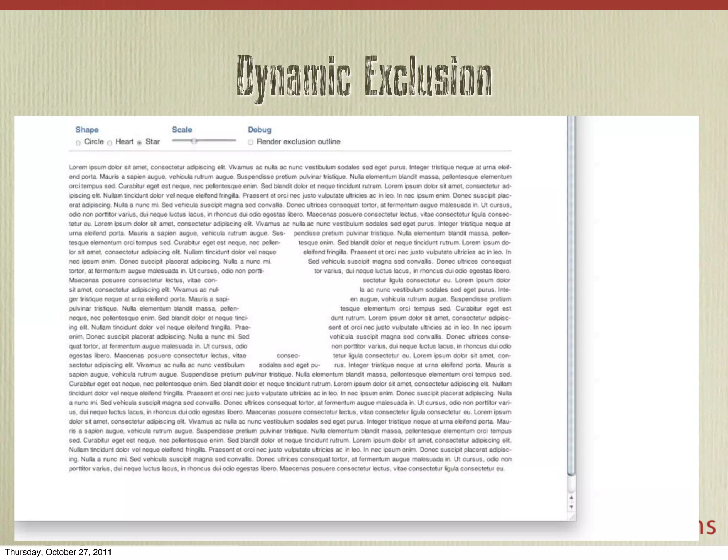Image resolution: width=728 pixels, height=560 pixels.
Task: Click the last paragraph line 'porttitor varius'
Action: [x=287, y=468]
